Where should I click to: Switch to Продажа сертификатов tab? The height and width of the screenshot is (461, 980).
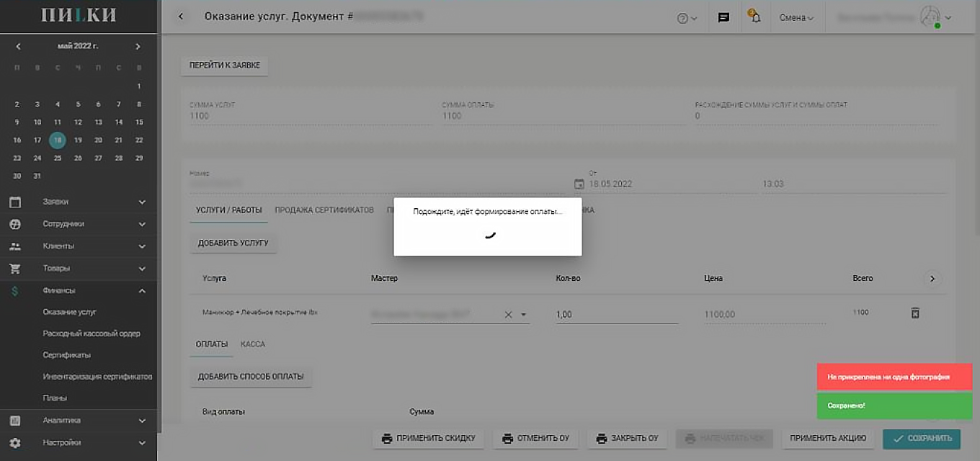pyautogui.click(x=324, y=210)
